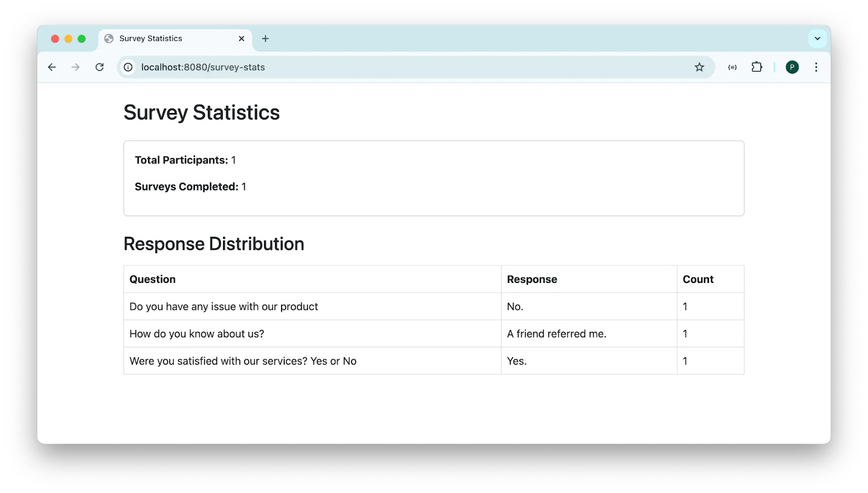Click the 'A friend referred me.' response
Image resolution: width=868 pixels, height=493 pixels.
click(589, 334)
